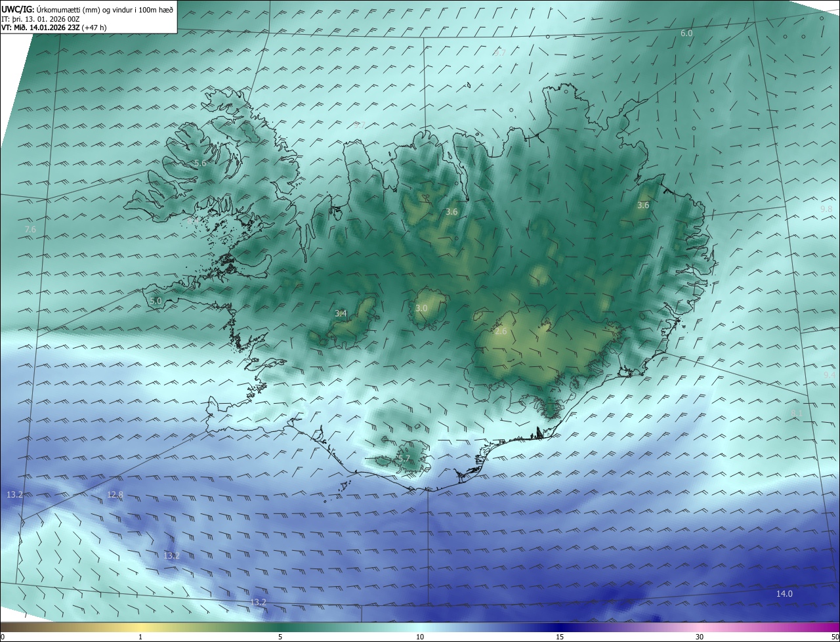Screen dimensions: 840x642
Task: Click the 7.6 value label
Action: pos(30,229)
